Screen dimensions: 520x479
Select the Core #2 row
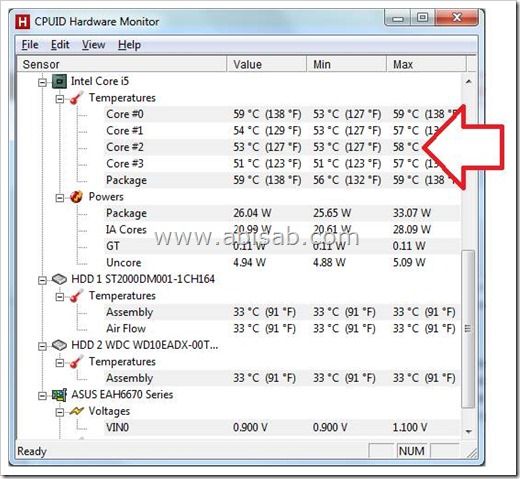tap(282, 147)
